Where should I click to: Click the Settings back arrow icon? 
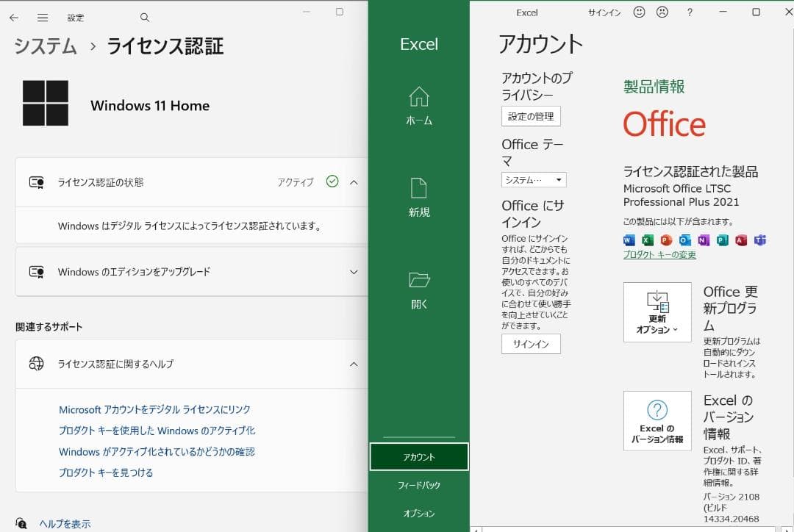coord(14,18)
